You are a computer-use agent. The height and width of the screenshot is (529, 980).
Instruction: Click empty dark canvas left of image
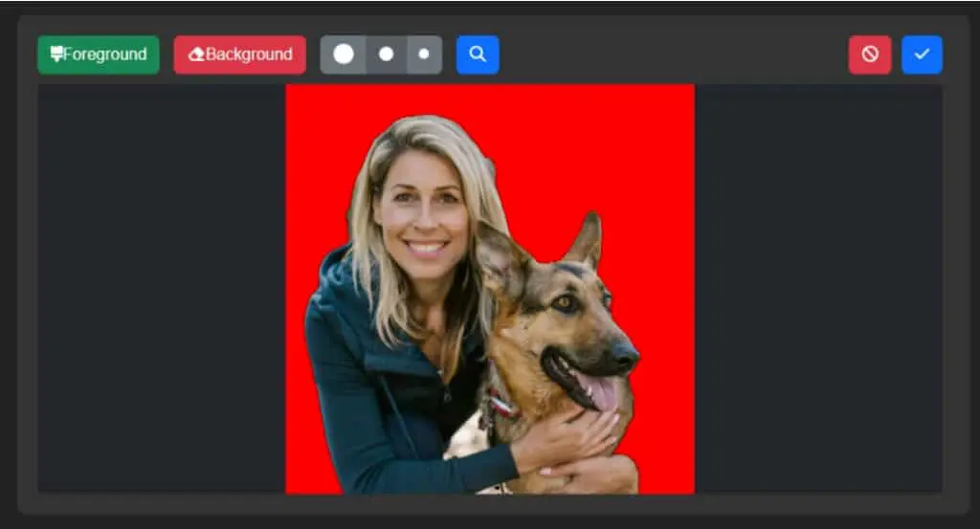[x=161, y=289]
